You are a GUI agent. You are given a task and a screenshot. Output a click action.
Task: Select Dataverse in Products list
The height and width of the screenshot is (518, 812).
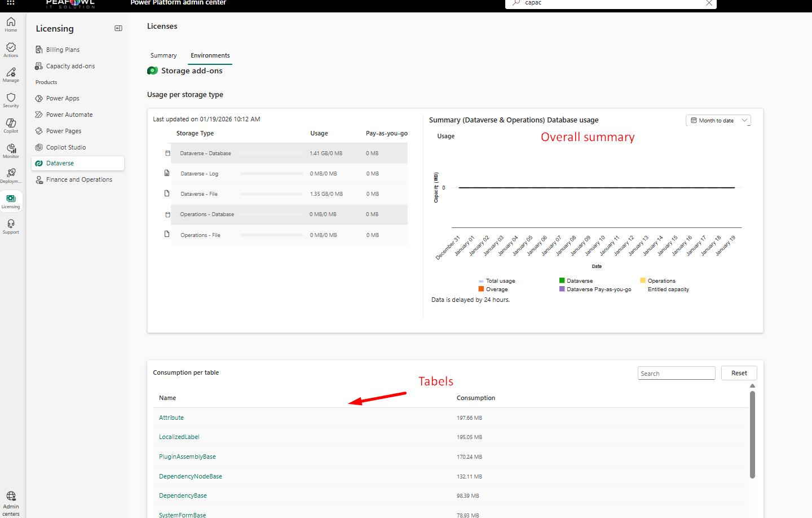click(78, 163)
